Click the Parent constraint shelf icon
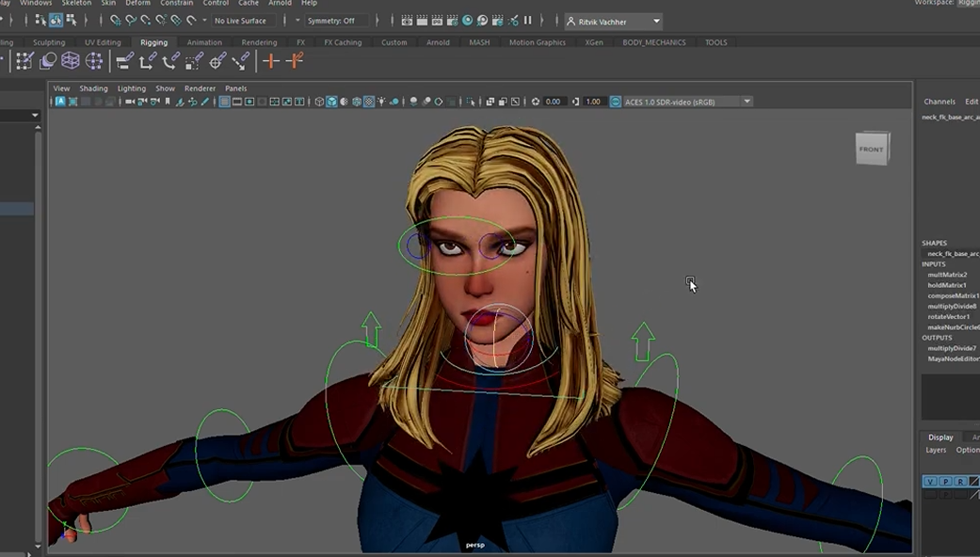Viewport: 980px width, 557px height. pos(124,60)
